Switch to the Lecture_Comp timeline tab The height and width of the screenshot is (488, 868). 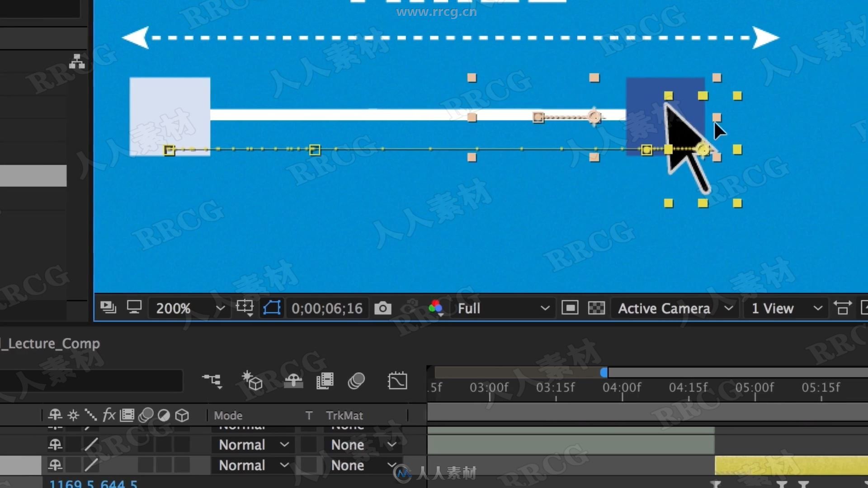(x=51, y=343)
